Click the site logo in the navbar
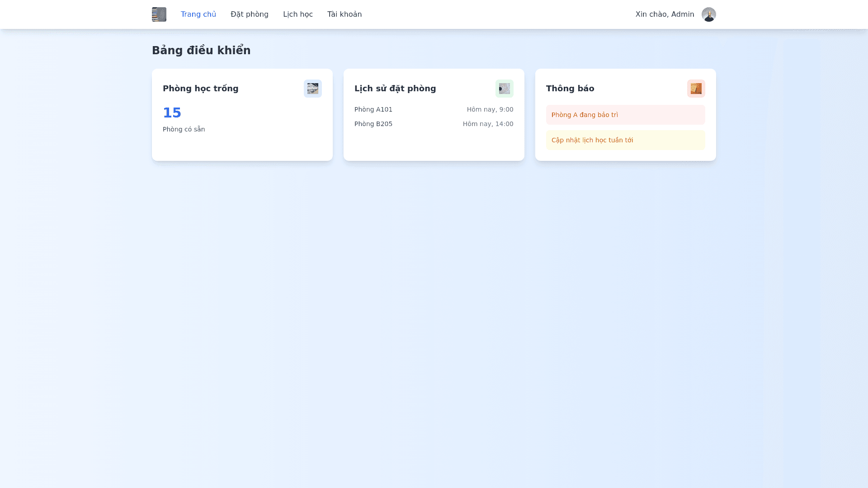Viewport: 868px width, 488px height. [159, 14]
